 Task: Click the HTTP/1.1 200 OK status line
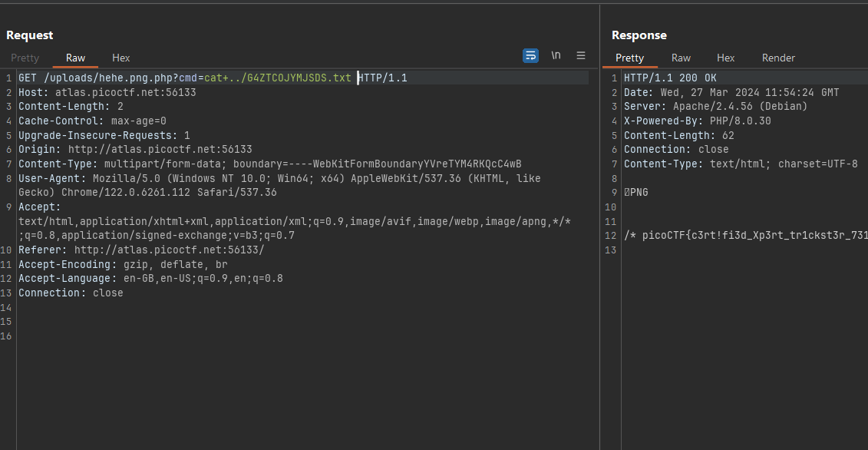[x=670, y=78]
